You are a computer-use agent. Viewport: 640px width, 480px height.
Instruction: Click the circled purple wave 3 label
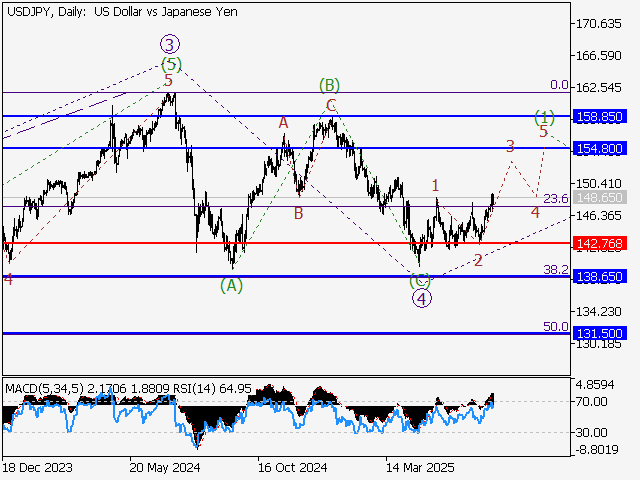click(x=170, y=44)
